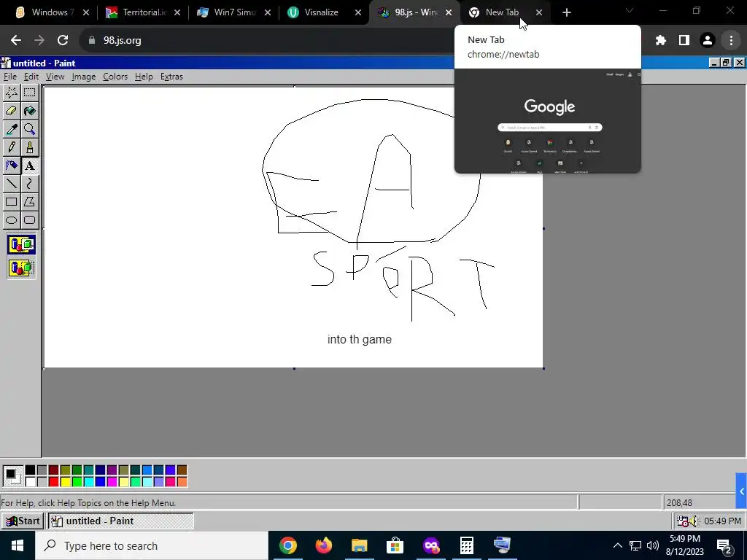Click the Windows Start logo button
This screenshot has height=560, width=747.
18,545
